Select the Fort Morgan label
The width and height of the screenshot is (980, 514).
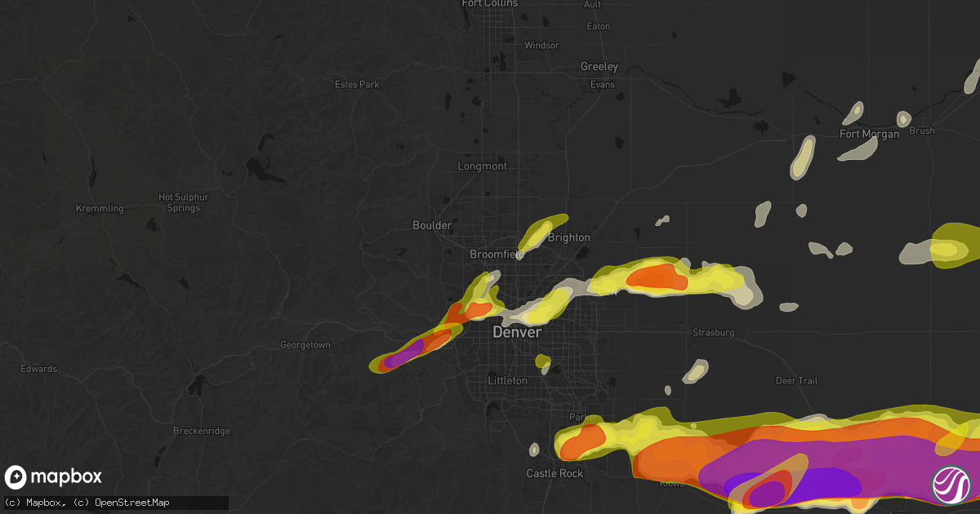click(x=870, y=134)
